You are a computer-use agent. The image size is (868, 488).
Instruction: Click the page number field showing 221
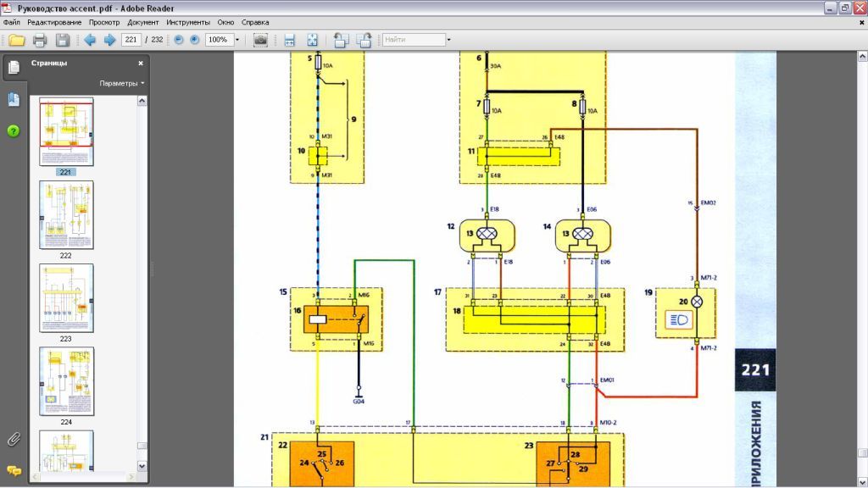click(x=131, y=40)
